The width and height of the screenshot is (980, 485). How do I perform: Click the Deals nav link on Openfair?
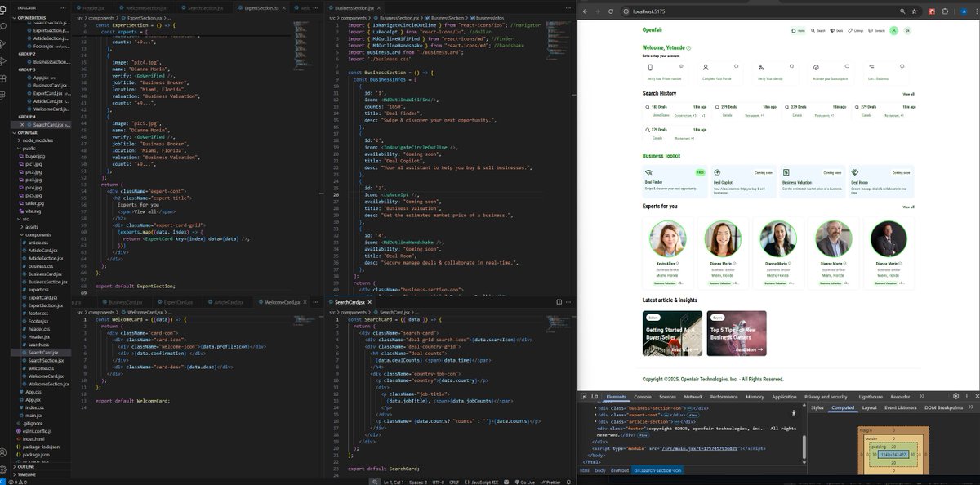click(836, 30)
